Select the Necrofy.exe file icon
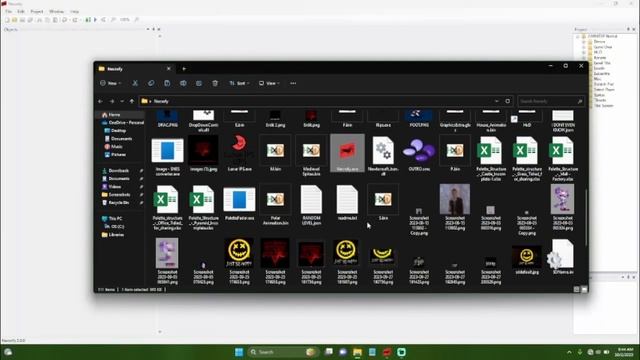The height and width of the screenshot is (360, 640). click(347, 153)
